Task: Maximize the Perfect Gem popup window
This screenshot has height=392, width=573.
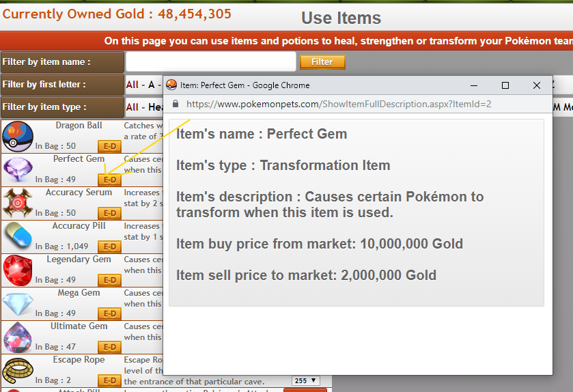Action: coord(505,85)
